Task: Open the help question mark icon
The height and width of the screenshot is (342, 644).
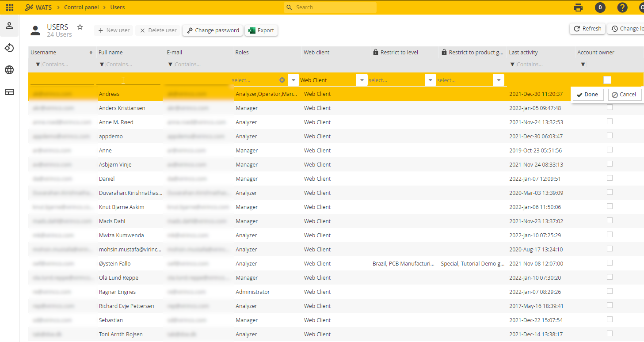Action: click(622, 7)
